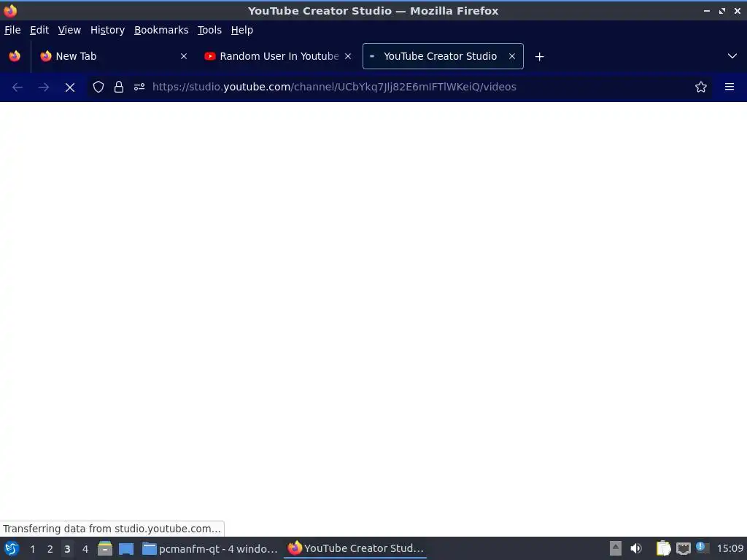Image resolution: width=747 pixels, height=560 pixels.
Task: Close the YouTube Creator Studio tab
Action: point(512,56)
